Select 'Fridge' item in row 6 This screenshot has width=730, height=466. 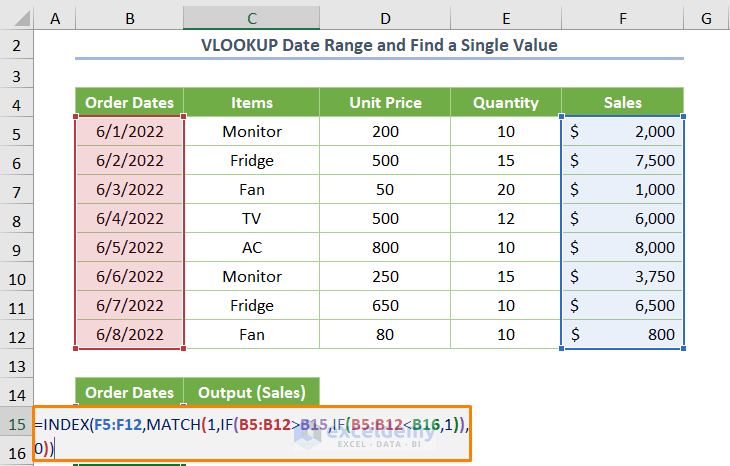[x=251, y=160]
